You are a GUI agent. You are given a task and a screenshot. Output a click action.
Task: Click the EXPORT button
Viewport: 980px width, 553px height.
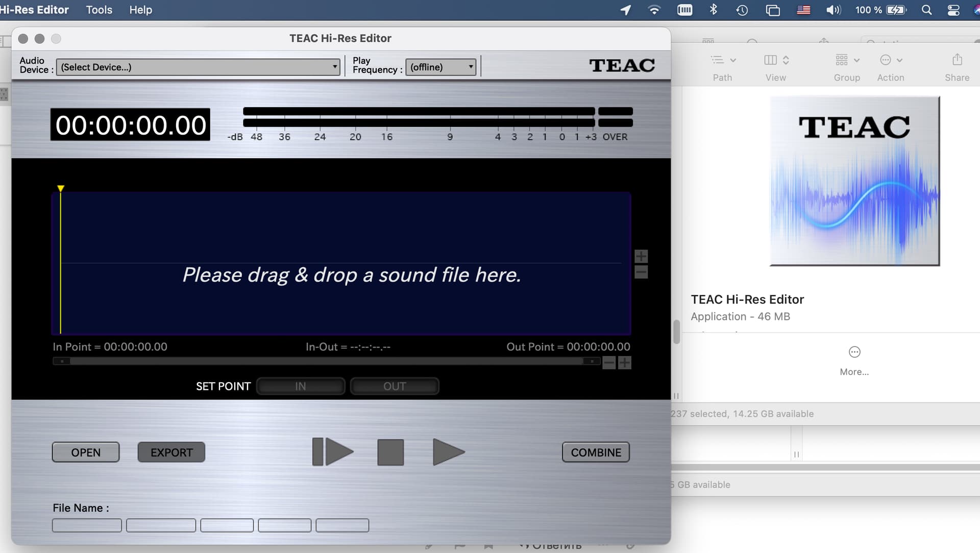coord(171,453)
